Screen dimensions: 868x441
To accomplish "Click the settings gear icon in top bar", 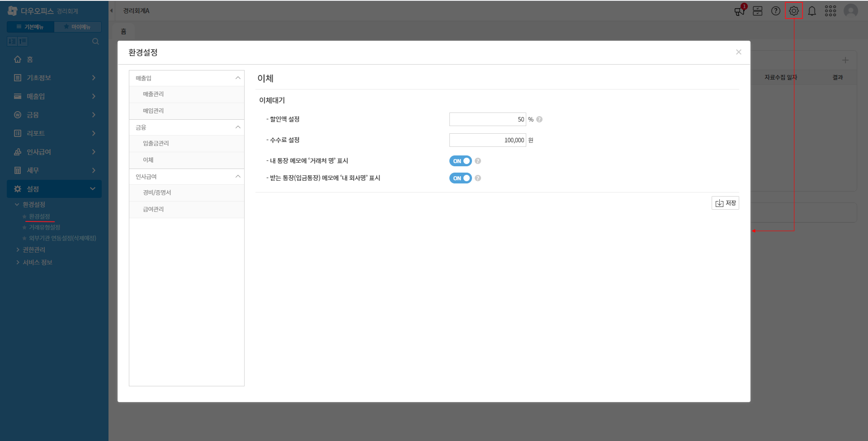I will pos(793,11).
